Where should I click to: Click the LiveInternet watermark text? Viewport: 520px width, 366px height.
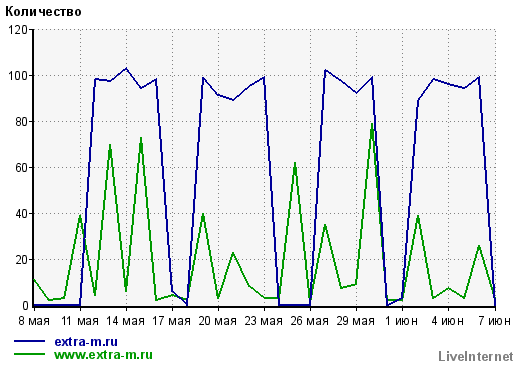coord(476,356)
